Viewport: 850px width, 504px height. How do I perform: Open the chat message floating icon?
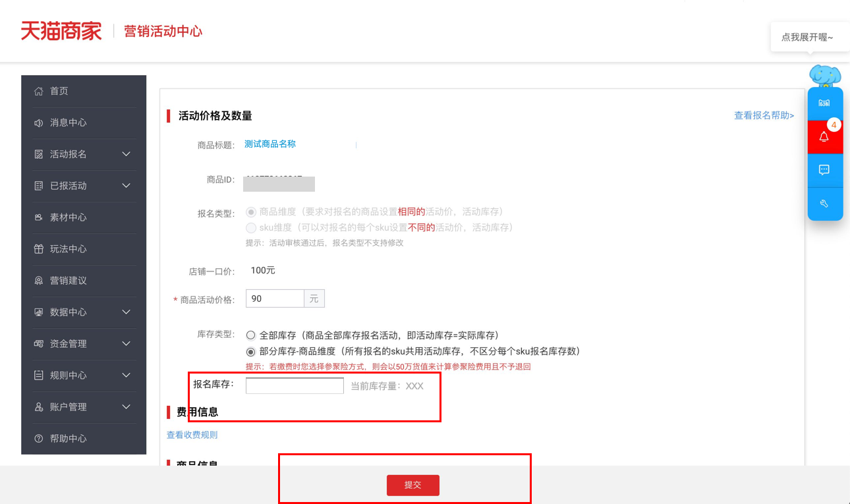coord(824,170)
